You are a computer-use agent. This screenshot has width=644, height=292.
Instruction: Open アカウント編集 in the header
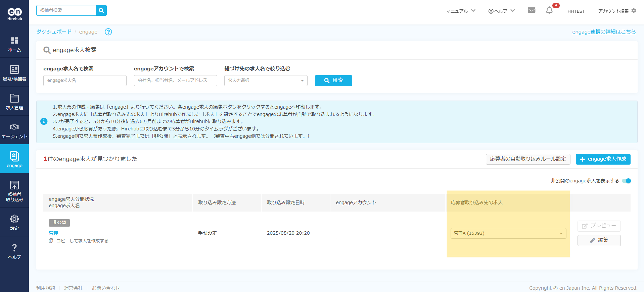[617, 11]
